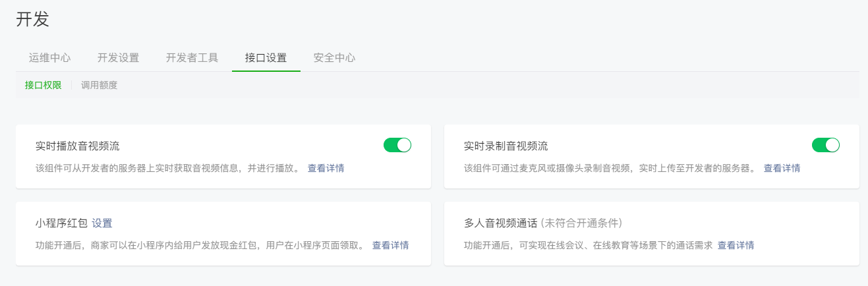The height and width of the screenshot is (286, 868).
Task: Disable the 实时播放音视频流 toggle
Action: pyautogui.click(x=397, y=145)
